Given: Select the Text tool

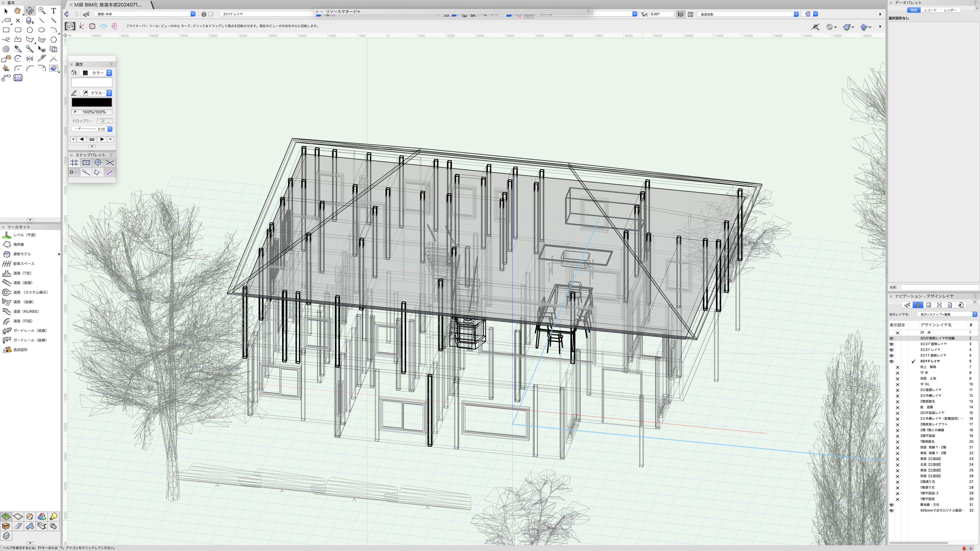Looking at the screenshot, I should tap(54, 11).
